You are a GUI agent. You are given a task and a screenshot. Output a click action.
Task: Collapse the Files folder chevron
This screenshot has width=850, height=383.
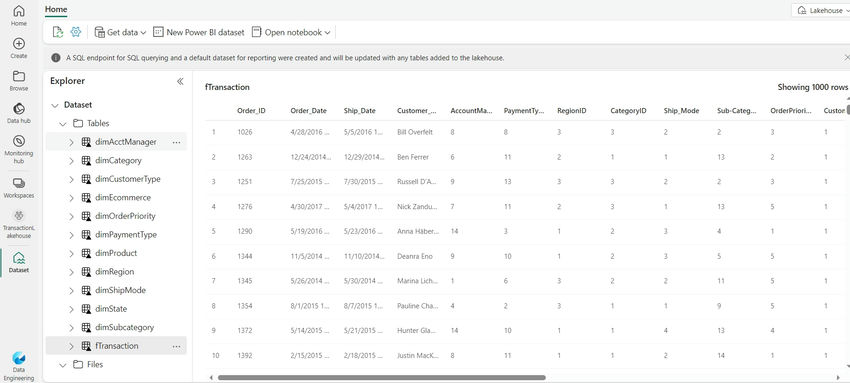63,365
